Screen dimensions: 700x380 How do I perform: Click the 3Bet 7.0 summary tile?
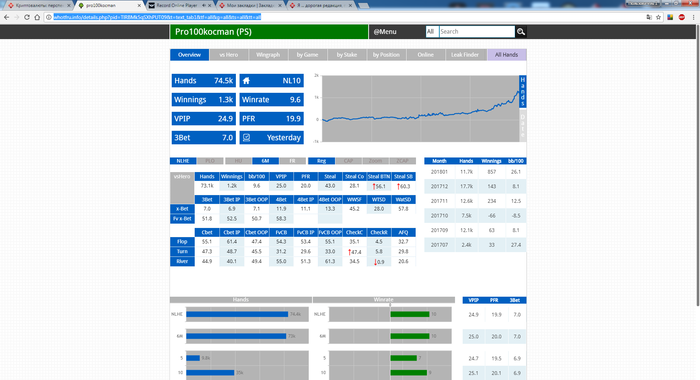coord(204,138)
